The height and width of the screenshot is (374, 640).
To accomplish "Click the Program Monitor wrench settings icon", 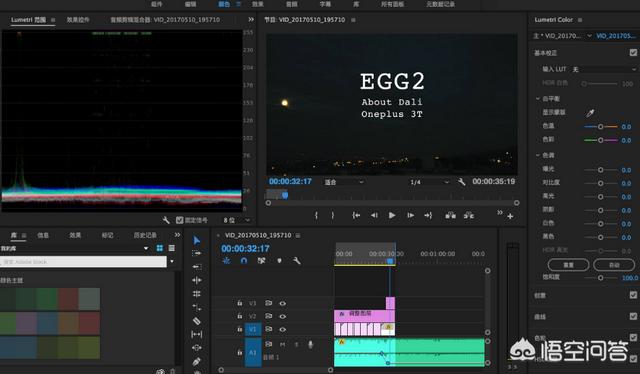I will click(462, 182).
